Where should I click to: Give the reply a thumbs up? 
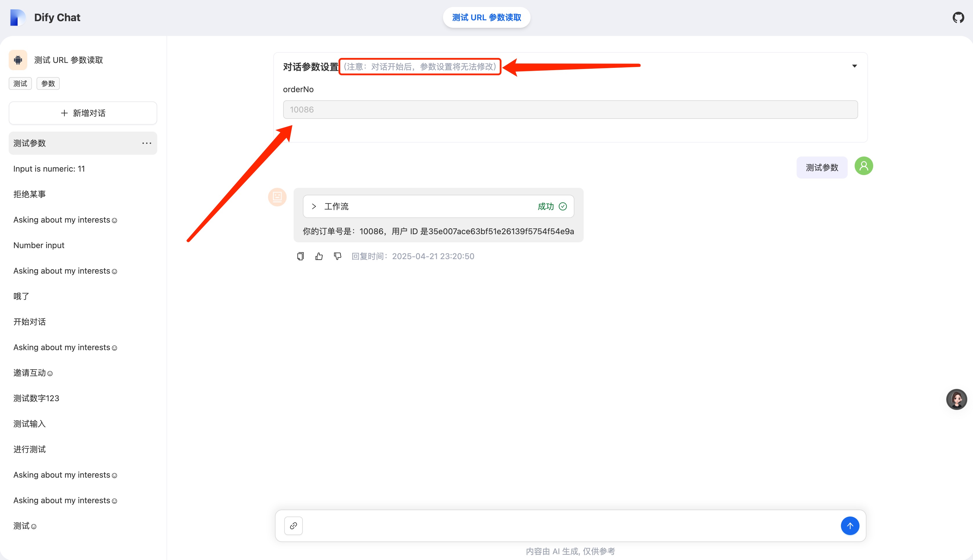coord(319,256)
